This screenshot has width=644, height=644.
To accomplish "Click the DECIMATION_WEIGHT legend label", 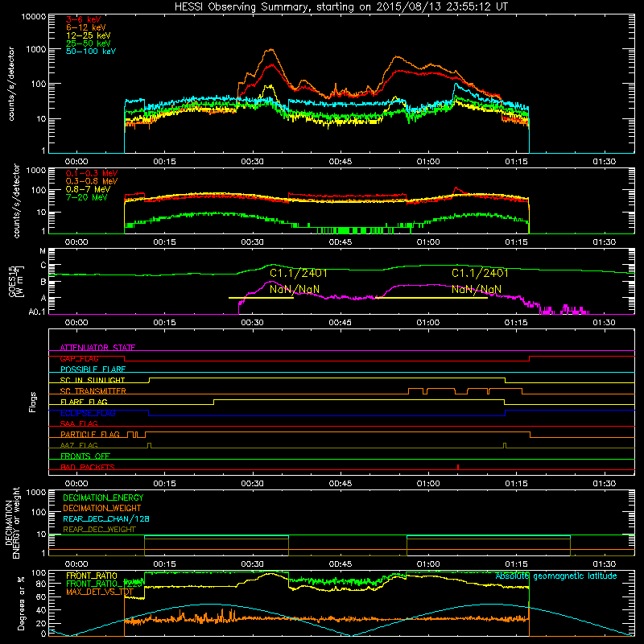I will pyautogui.click(x=102, y=508).
